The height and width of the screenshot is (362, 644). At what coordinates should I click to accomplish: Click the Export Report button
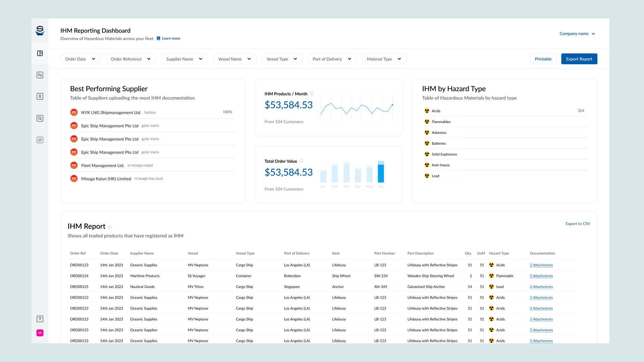pyautogui.click(x=579, y=59)
